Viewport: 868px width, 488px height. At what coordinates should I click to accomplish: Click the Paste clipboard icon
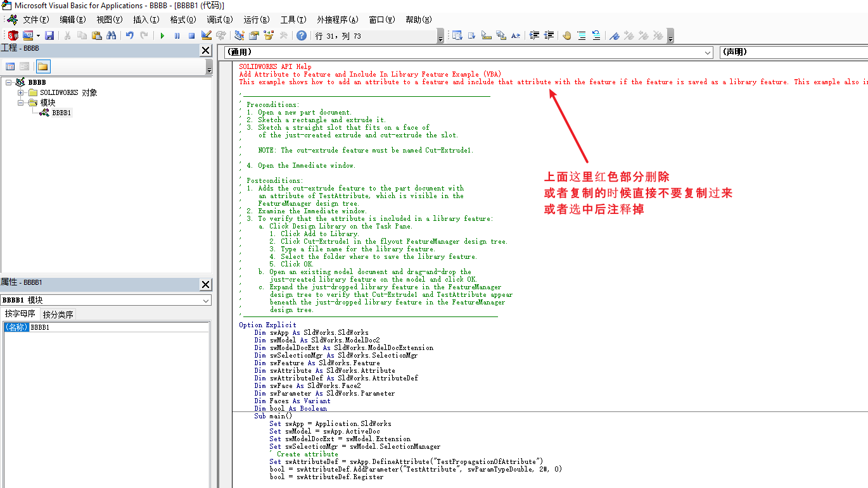(97, 35)
